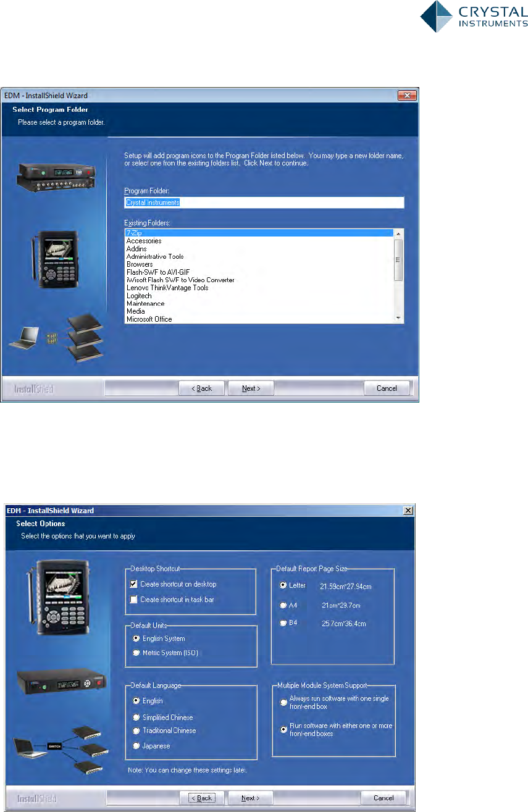Click Back in Select Program Folder wizard
The height and width of the screenshot is (812, 528).
point(201,388)
